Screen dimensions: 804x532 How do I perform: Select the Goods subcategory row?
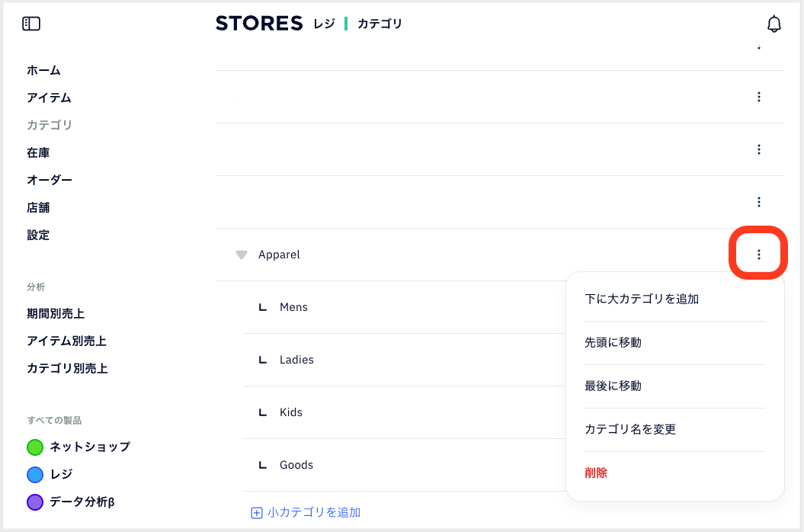coord(404,465)
